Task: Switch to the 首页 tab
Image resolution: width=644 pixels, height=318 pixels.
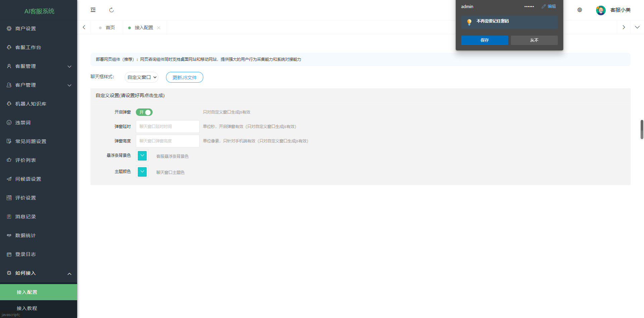Action: (107, 28)
